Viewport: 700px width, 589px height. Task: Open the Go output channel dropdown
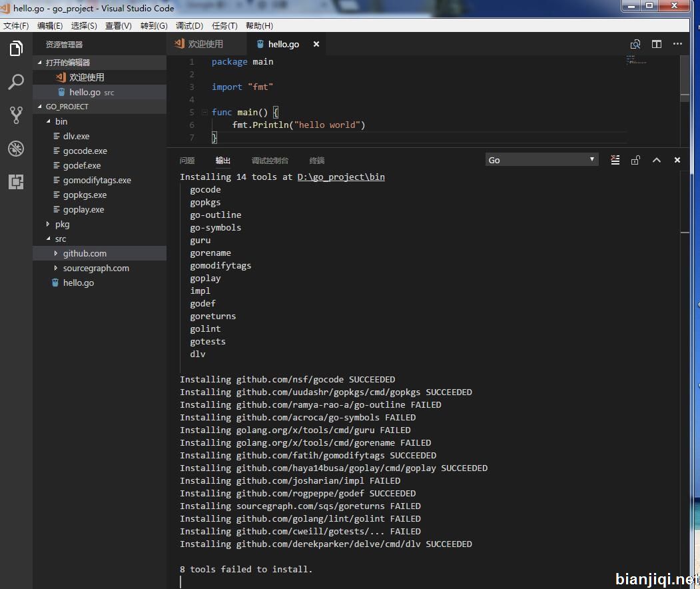[541, 160]
